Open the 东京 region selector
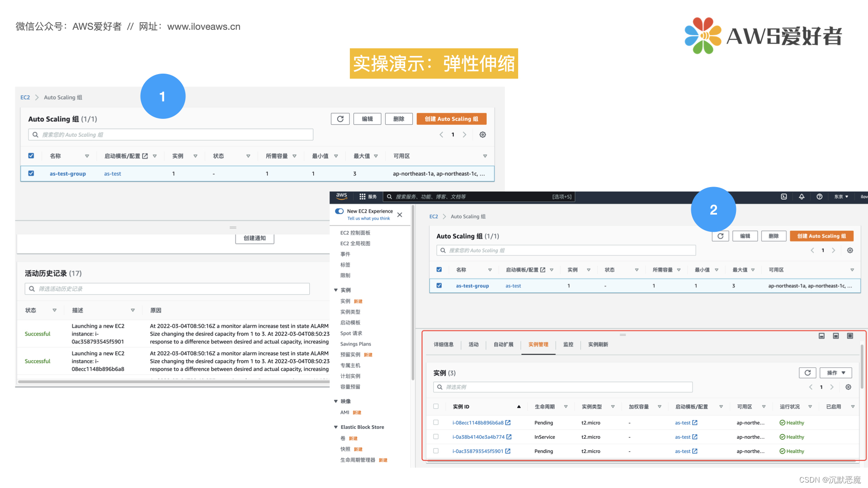 pyautogui.click(x=841, y=197)
